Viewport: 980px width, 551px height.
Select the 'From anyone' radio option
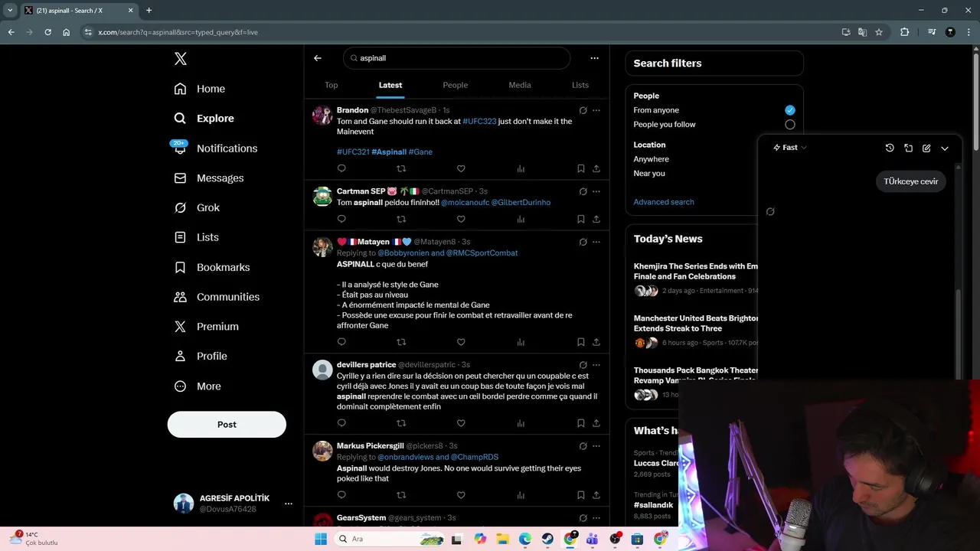(790, 110)
